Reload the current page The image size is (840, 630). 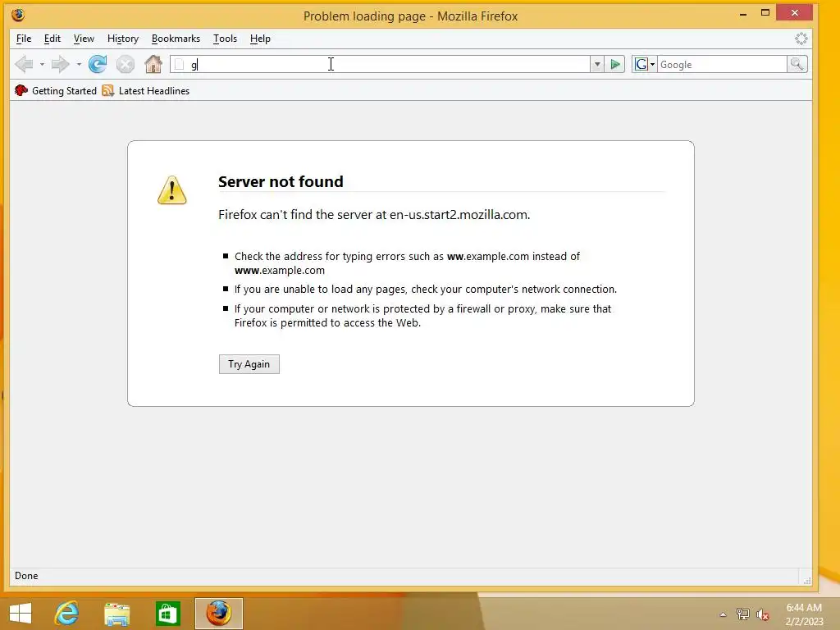coord(98,64)
